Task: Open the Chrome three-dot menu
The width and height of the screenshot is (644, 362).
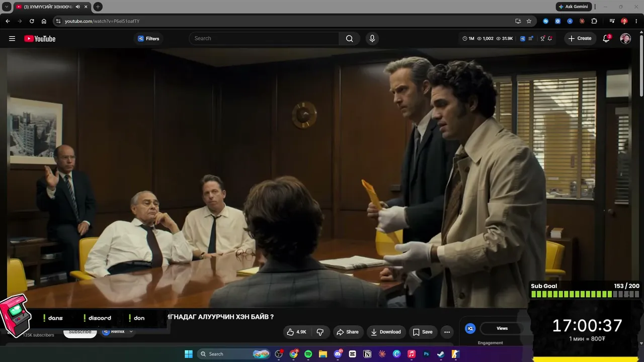Action: coord(636,21)
